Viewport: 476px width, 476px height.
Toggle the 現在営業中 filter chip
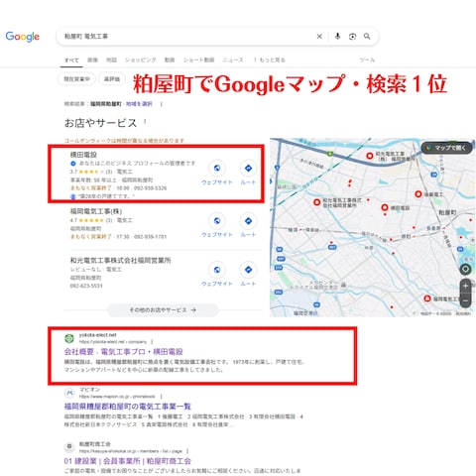pos(76,79)
